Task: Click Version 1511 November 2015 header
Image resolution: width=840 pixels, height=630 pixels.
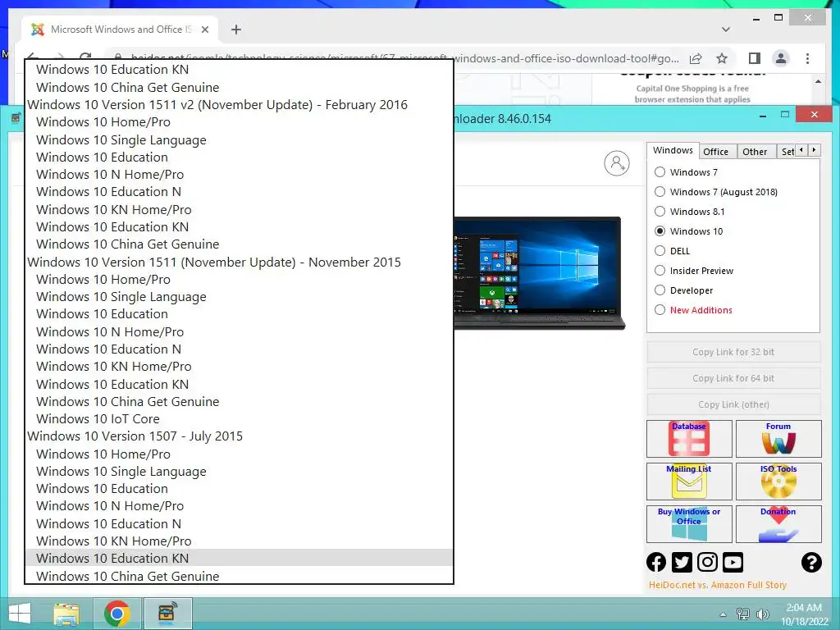Action: 239,262
